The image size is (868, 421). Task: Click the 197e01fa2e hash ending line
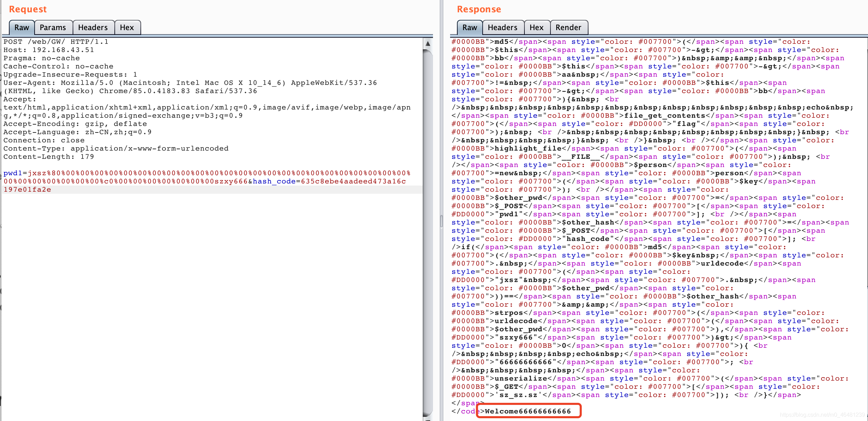pyautogui.click(x=27, y=190)
